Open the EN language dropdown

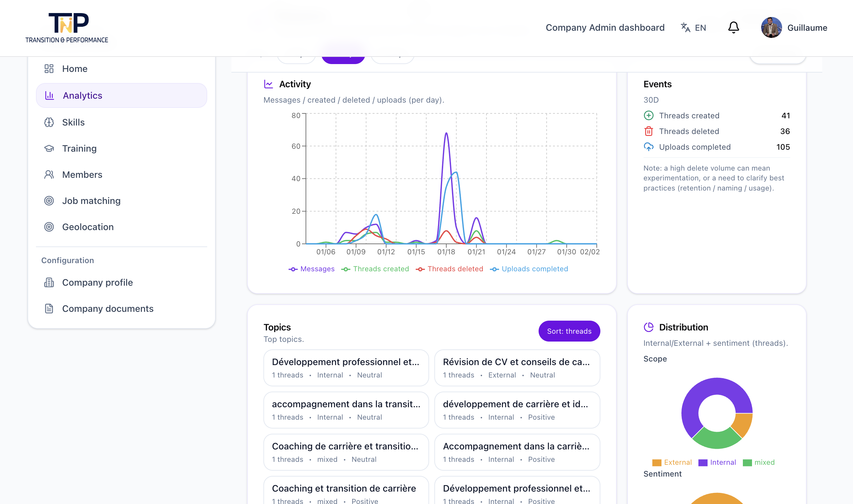693,27
